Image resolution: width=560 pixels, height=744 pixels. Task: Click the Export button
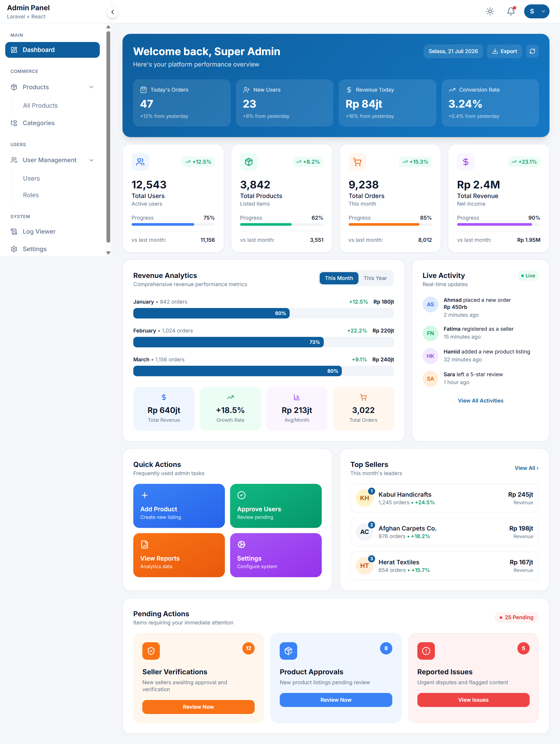[x=504, y=51]
